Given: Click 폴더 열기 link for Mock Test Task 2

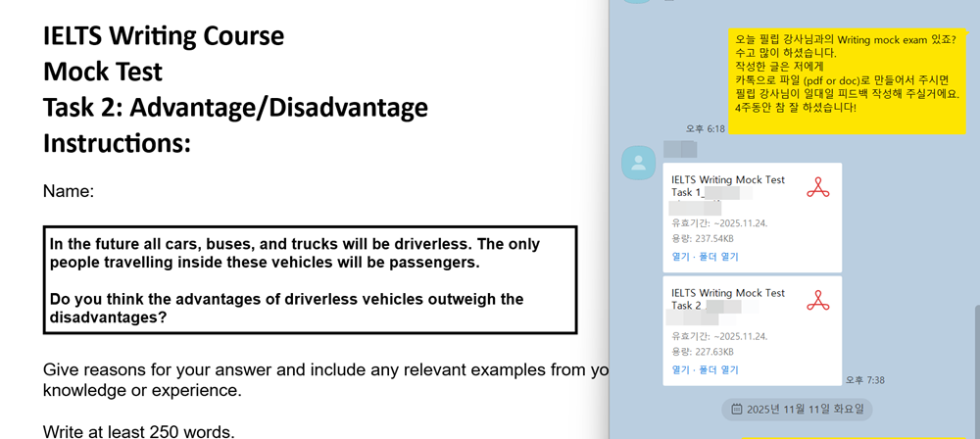Looking at the screenshot, I should point(716,370).
